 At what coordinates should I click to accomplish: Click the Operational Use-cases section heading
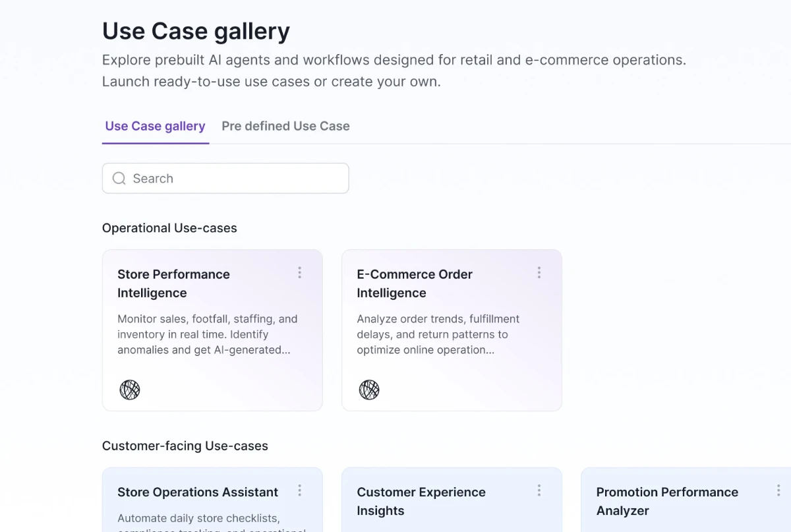pos(169,228)
